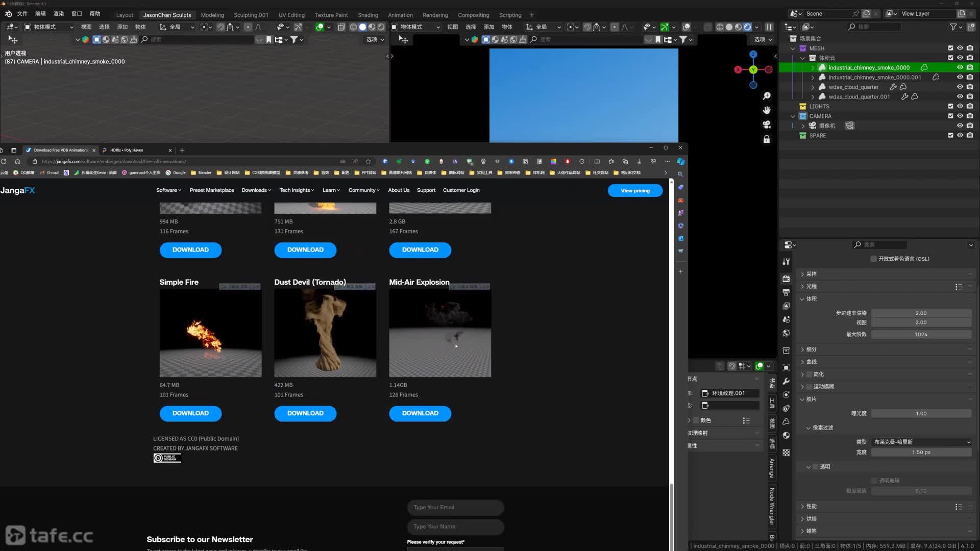The height and width of the screenshot is (551, 980).
Task: Enable Open Shading Language (OSL) checkbox
Action: 874,259
